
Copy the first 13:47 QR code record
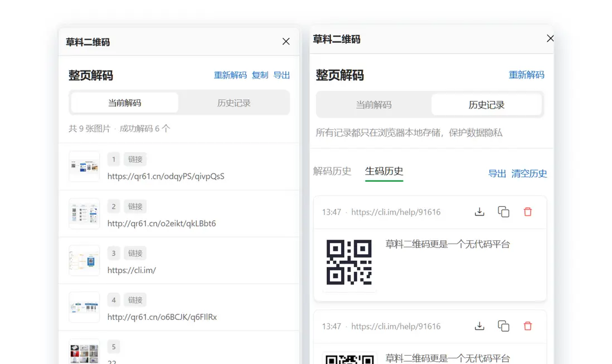pyautogui.click(x=503, y=212)
